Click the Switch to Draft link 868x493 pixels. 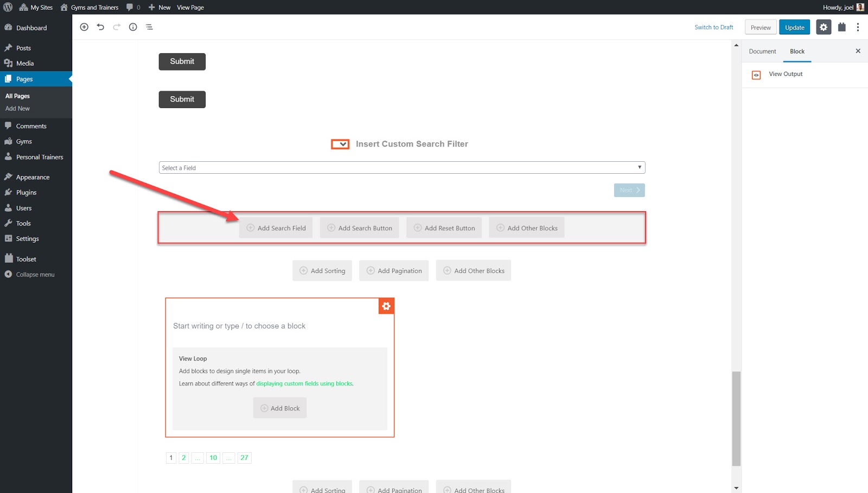click(x=713, y=27)
